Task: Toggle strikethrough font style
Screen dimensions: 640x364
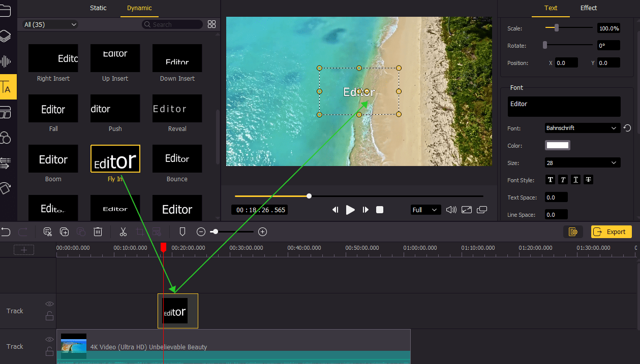Action: (x=588, y=180)
